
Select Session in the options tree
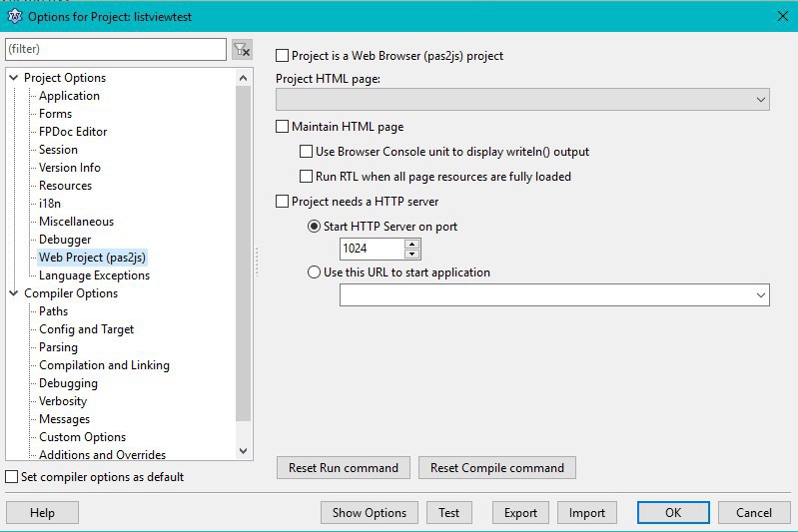58,150
